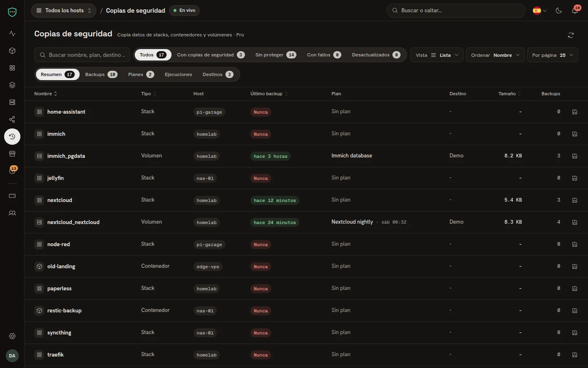Click the Immich database plan

tap(352, 156)
